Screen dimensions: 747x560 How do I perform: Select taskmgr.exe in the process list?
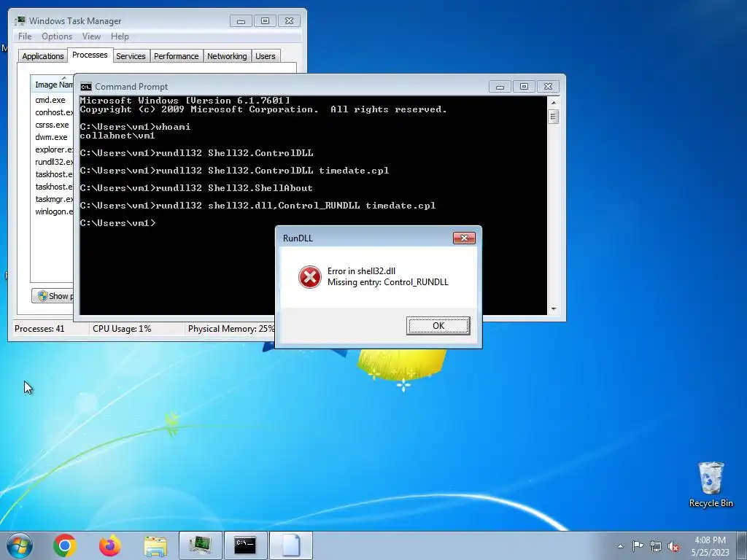click(54, 199)
